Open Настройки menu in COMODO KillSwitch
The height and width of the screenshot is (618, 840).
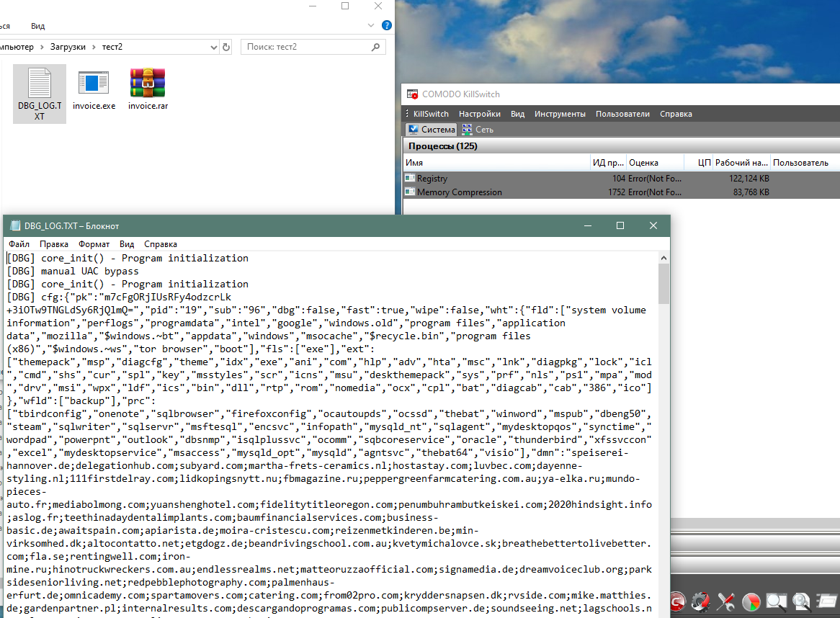[480, 114]
